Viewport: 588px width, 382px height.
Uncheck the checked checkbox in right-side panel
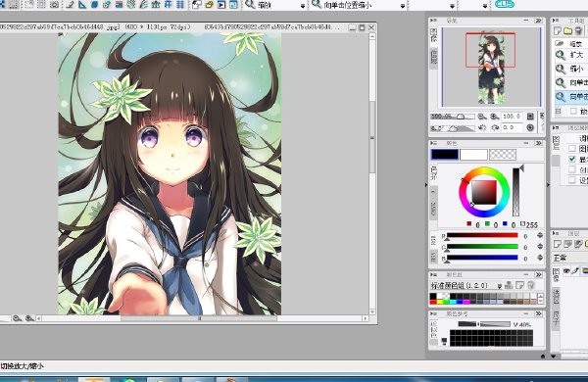[x=572, y=159]
